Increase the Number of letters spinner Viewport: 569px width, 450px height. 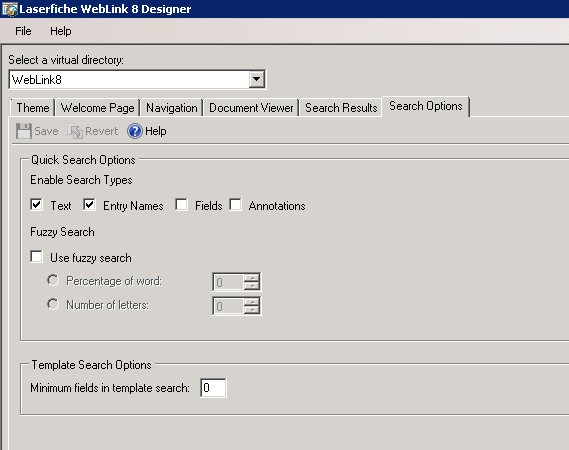[251, 302]
